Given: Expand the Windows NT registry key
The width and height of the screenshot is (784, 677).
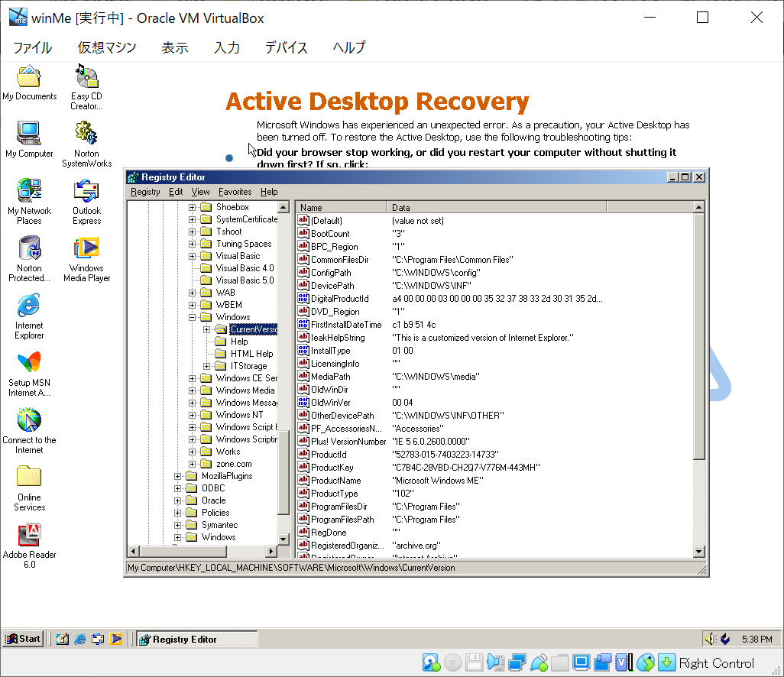Looking at the screenshot, I should pos(192,415).
